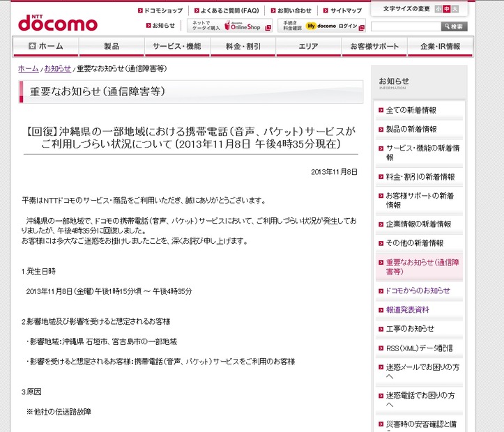Screen dimensions: 504x432
Task: Open 迷惑電話でお困りの方へ in sidebar
Action: [419, 400]
